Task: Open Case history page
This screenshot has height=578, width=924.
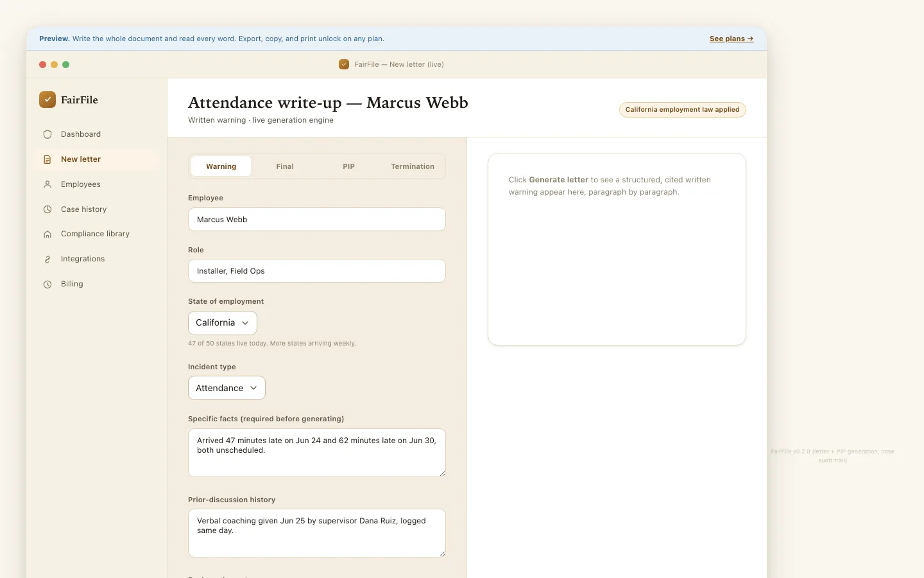Action: click(x=97, y=209)
